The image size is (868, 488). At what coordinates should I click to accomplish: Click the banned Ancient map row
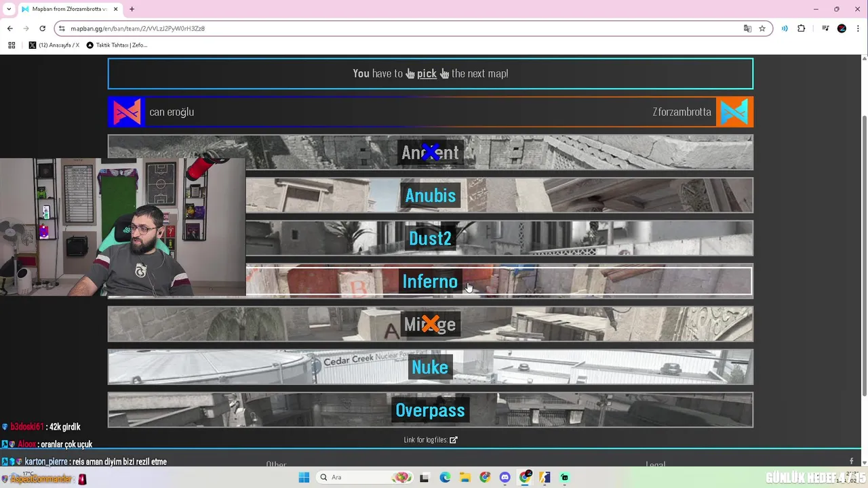(430, 152)
